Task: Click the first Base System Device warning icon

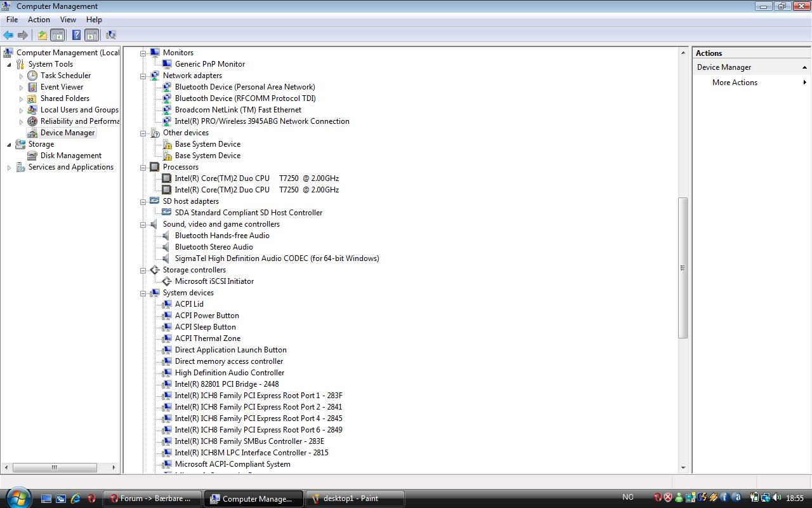Action: click(x=167, y=144)
